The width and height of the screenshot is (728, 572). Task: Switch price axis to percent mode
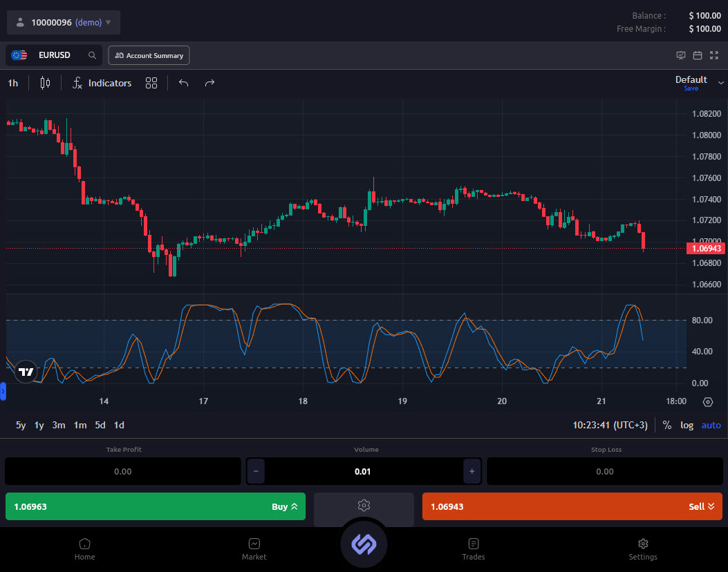(667, 425)
